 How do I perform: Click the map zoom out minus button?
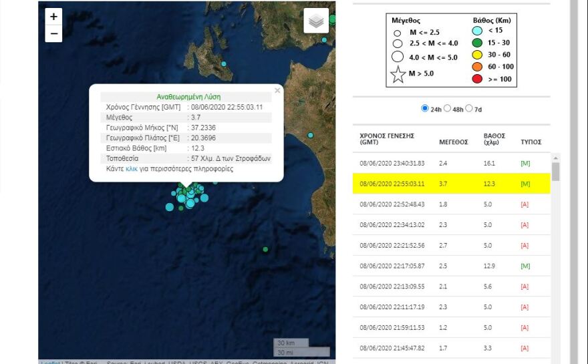(53, 34)
